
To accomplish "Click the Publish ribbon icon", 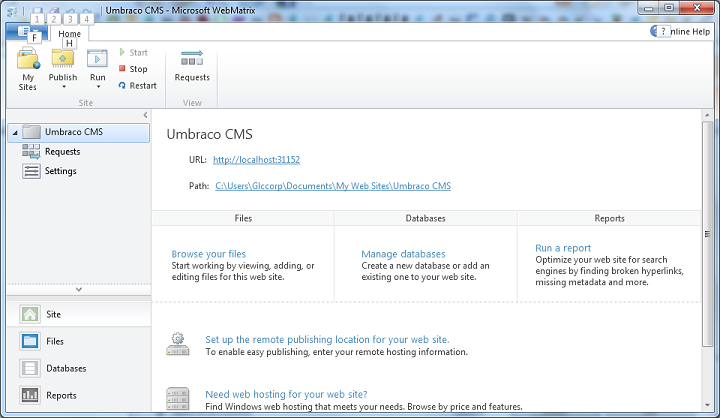I will 63,59.
